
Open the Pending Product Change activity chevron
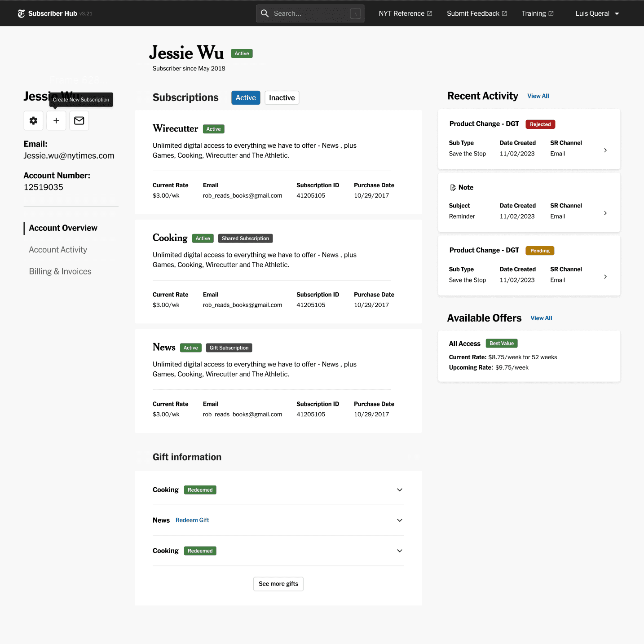click(605, 277)
